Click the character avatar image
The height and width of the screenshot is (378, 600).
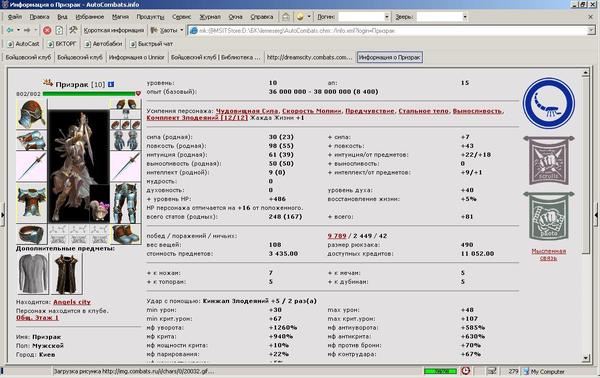click(78, 166)
